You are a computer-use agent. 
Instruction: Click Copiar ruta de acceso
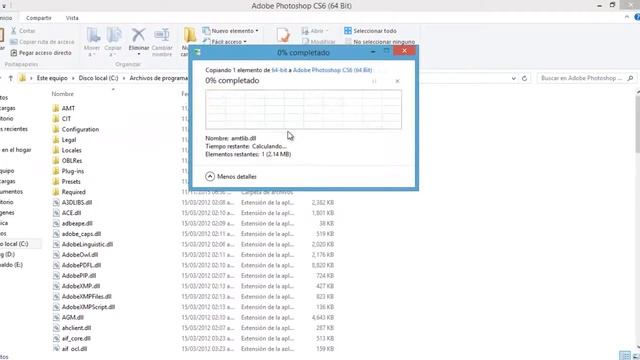tap(42, 42)
